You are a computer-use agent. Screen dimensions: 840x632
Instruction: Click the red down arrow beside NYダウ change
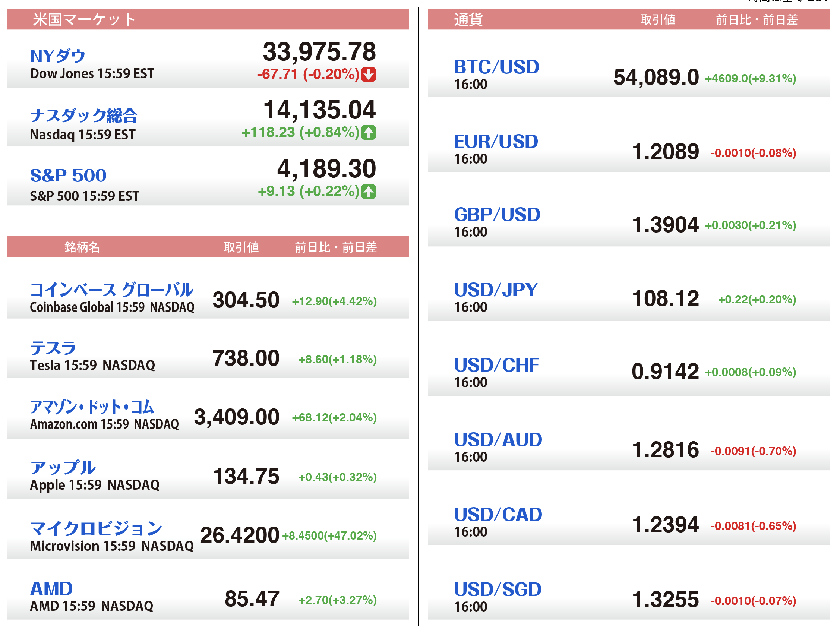tap(368, 75)
